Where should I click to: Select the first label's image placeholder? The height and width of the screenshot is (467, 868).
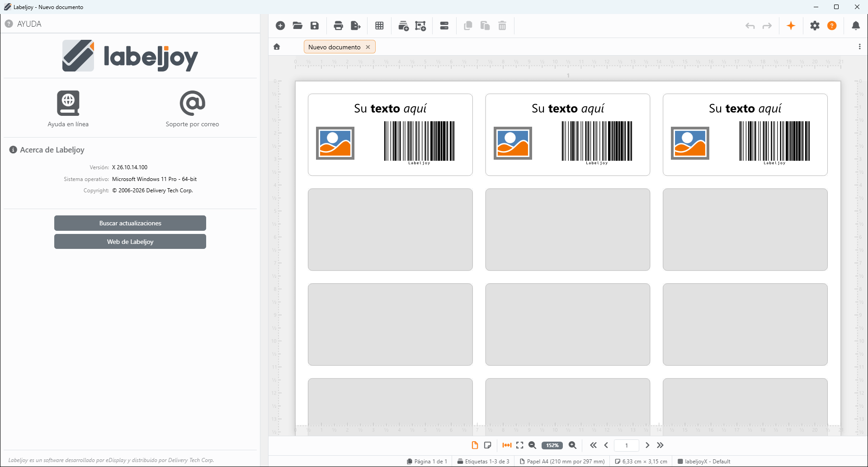tap(335, 143)
